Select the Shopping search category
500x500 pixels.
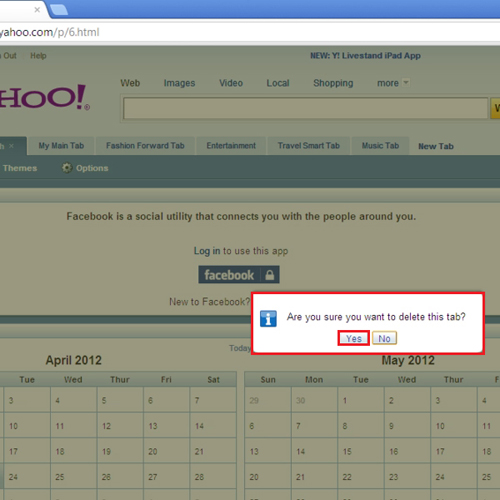click(x=333, y=83)
